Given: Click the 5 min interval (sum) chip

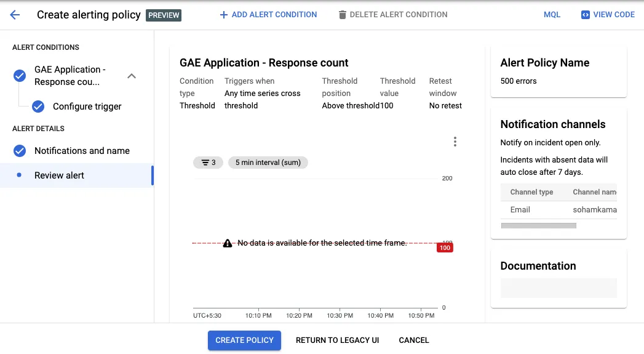Looking at the screenshot, I should pyautogui.click(x=268, y=163).
